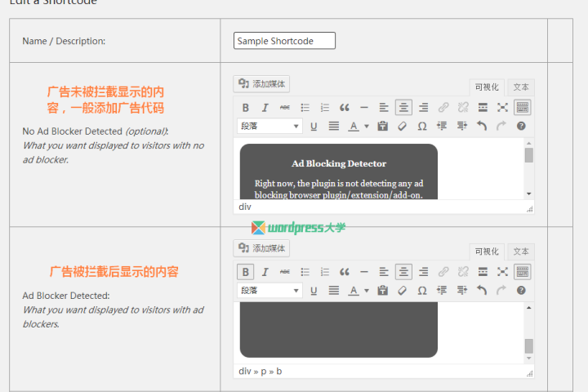Screen dimensions: 588x392
Task: Insert bulleted list in the Ad Blocker Detected editor
Action: (305, 272)
